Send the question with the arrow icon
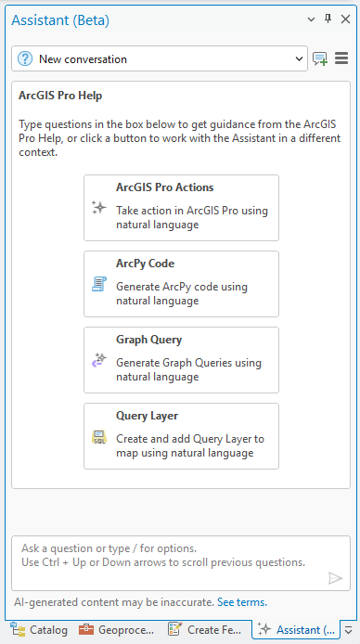This screenshot has width=360, height=644. click(335, 578)
